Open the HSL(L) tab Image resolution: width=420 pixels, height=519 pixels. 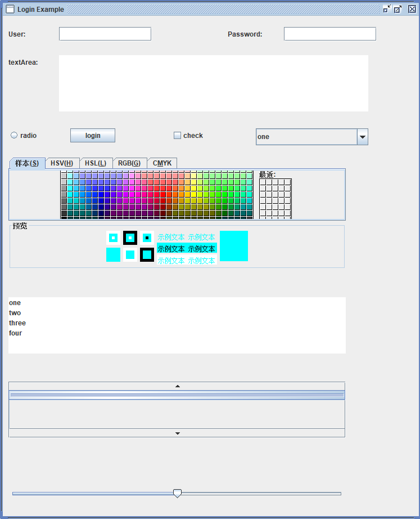(x=96, y=163)
